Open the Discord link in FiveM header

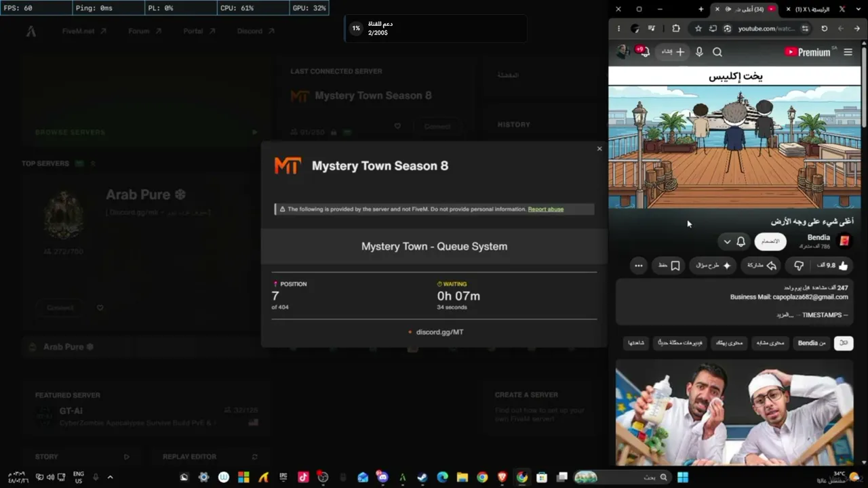[256, 31]
